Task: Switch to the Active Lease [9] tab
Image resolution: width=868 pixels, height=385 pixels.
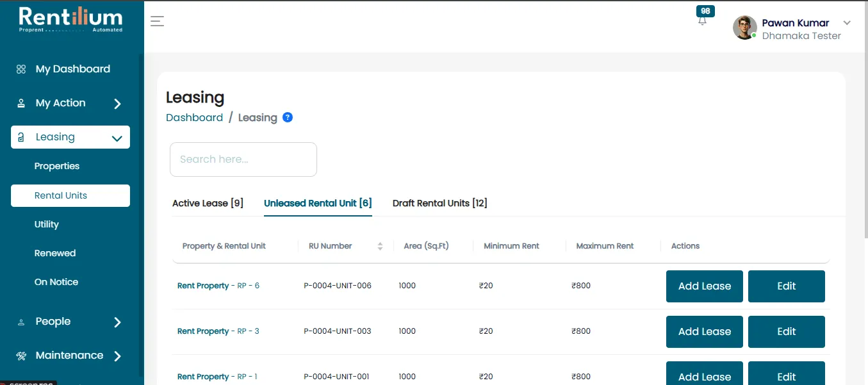Action: 208,203
